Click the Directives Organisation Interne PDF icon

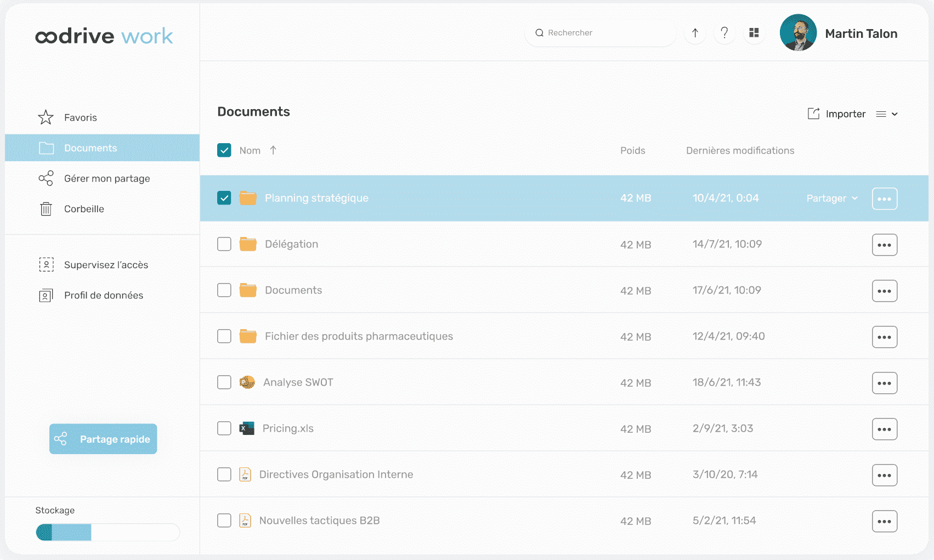(x=245, y=474)
